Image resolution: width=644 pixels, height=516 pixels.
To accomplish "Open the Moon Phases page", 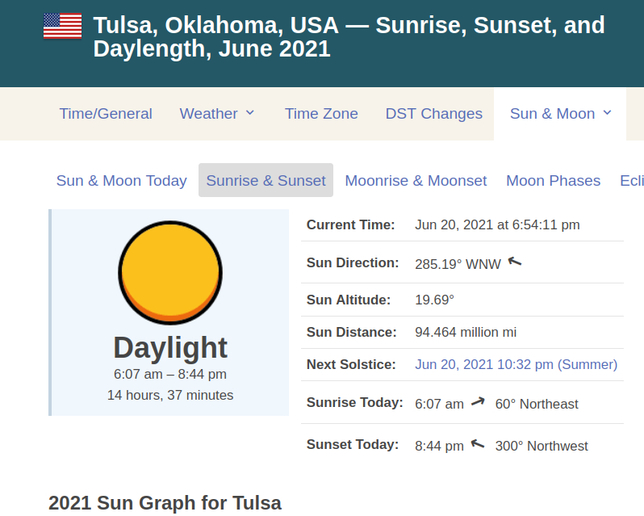I will [x=553, y=181].
